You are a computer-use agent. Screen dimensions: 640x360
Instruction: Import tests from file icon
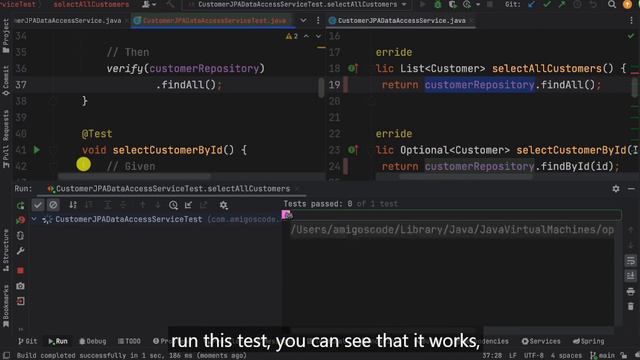tap(188, 205)
